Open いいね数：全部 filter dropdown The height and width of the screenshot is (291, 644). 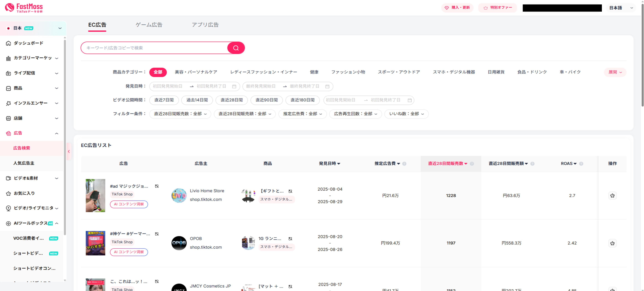407,114
